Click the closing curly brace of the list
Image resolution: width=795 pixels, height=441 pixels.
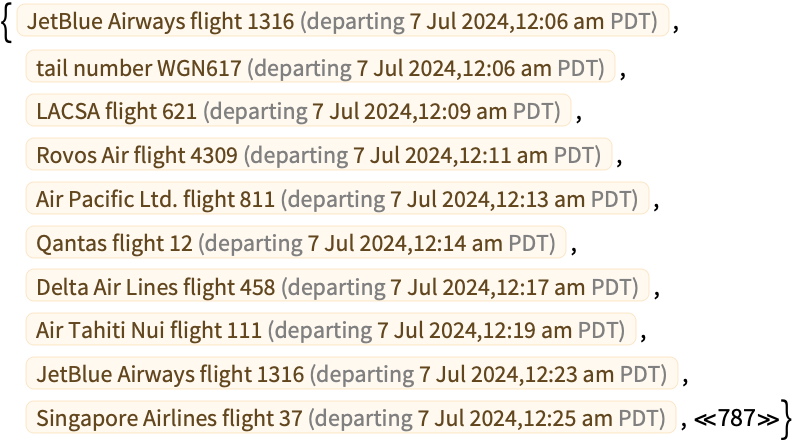point(786,420)
